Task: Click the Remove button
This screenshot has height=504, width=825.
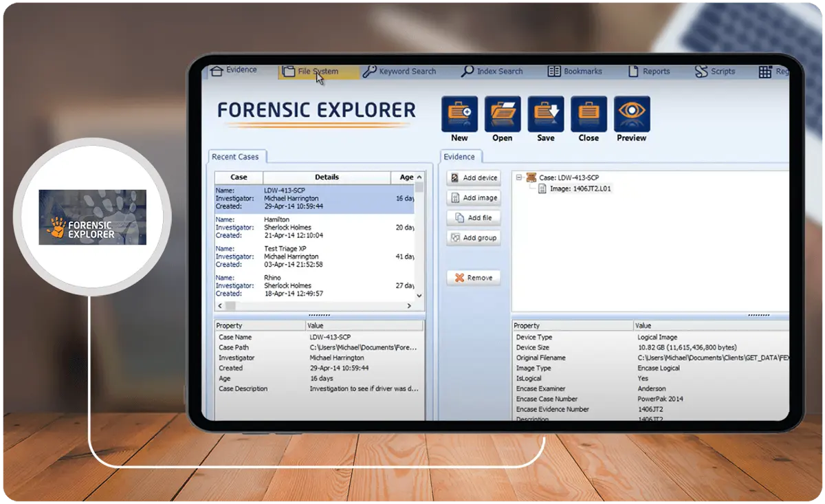Action: pyautogui.click(x=474, y=278)
